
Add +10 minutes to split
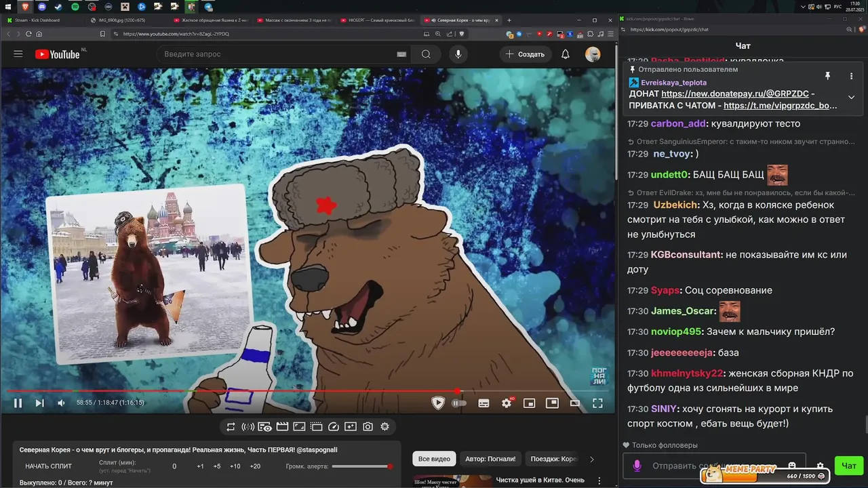(x=235, y=466)
